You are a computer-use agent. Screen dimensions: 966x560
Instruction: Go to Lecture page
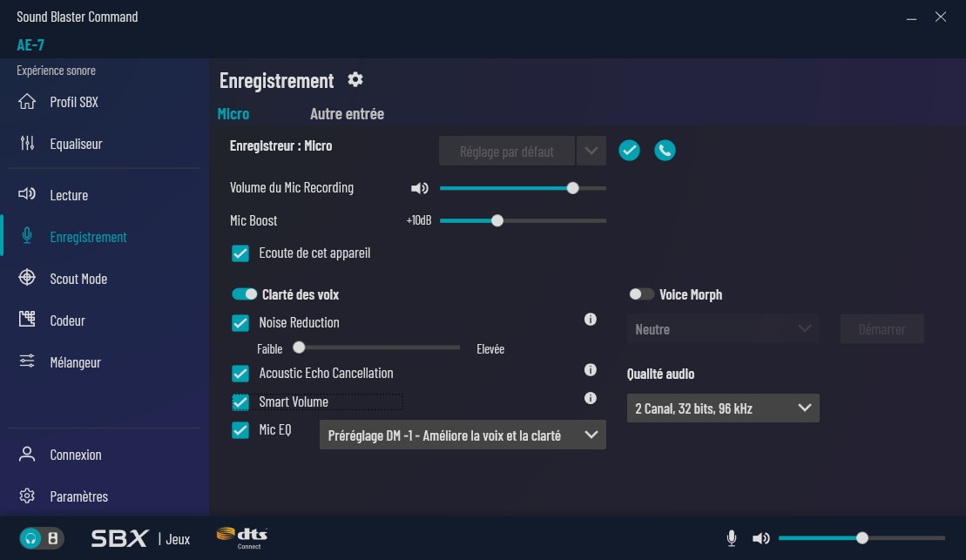click(x=69, y=195)
